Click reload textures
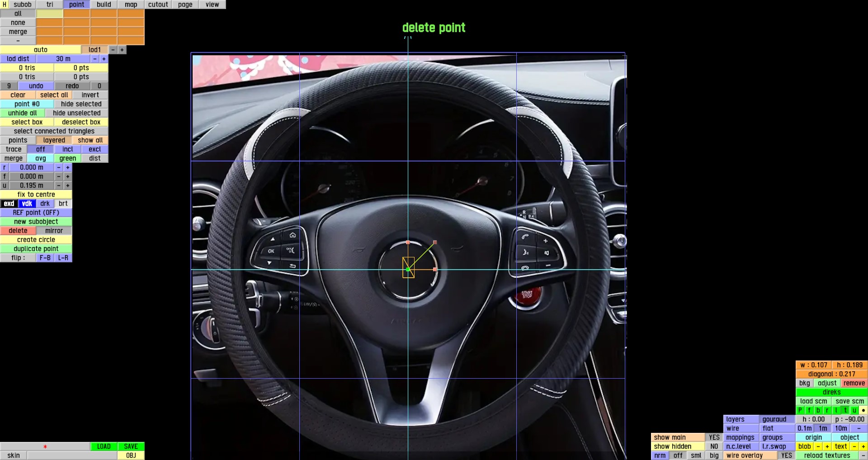 (827, 455)
